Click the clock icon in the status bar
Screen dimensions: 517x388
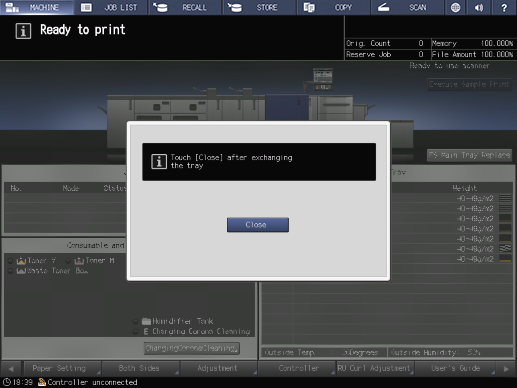(x=6, y=382)
